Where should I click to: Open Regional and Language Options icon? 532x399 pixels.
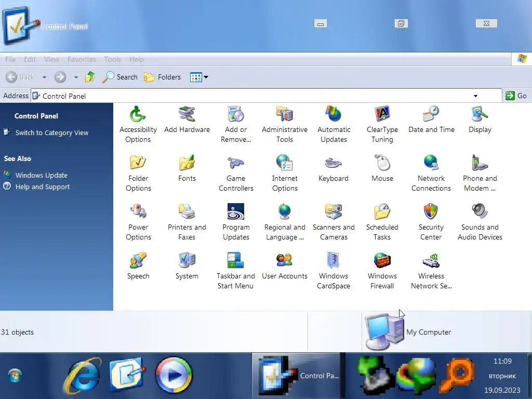[285, 222]
